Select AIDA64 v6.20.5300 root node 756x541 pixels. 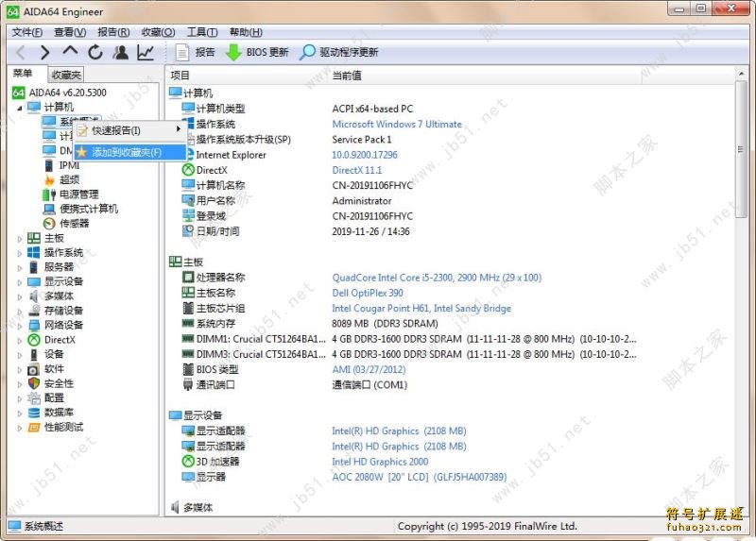tap(60, 92)
